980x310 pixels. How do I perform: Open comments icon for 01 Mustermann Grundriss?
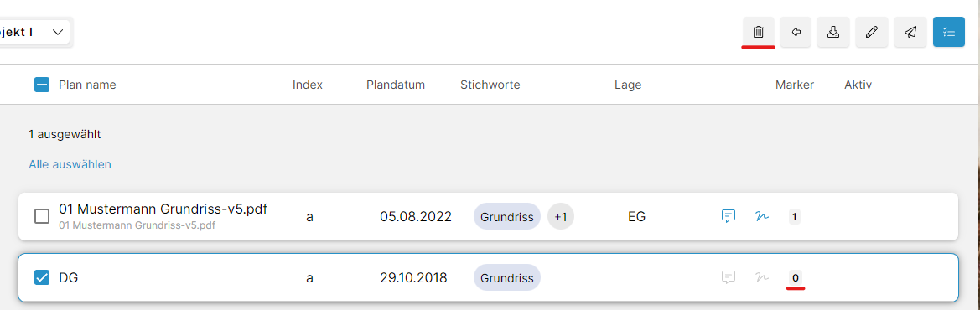[x=728, y=217]
